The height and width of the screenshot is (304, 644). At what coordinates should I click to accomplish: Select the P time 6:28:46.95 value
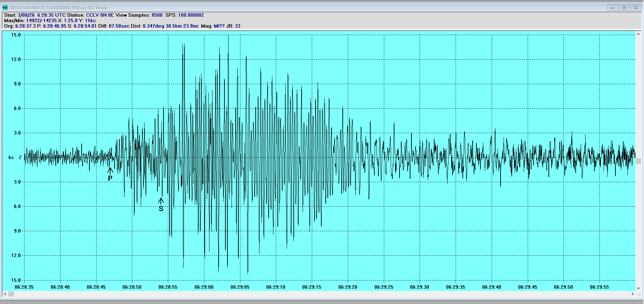54,26
